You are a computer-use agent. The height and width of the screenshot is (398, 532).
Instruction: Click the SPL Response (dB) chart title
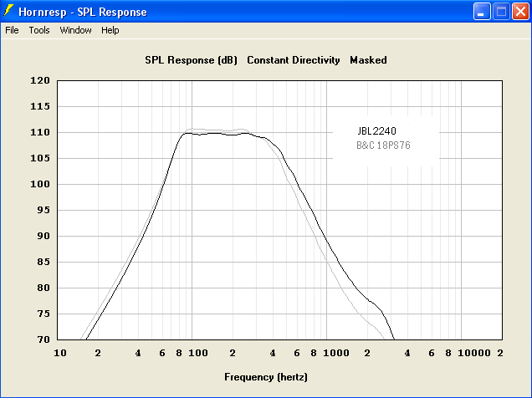(x=191, y=60)
